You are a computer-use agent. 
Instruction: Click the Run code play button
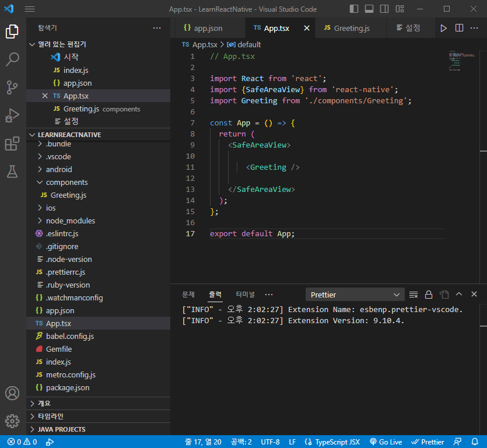pos(443,28)
